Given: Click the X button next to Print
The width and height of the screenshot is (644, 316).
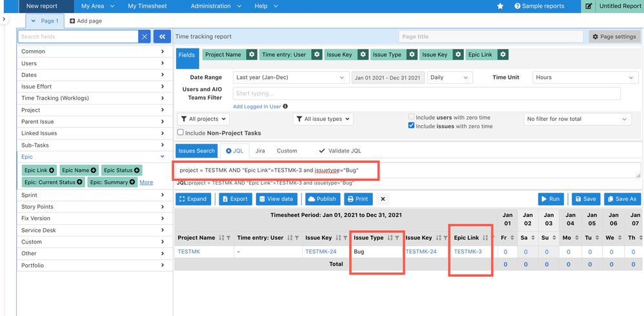Looking at the screenshot, I should point(383,199).
